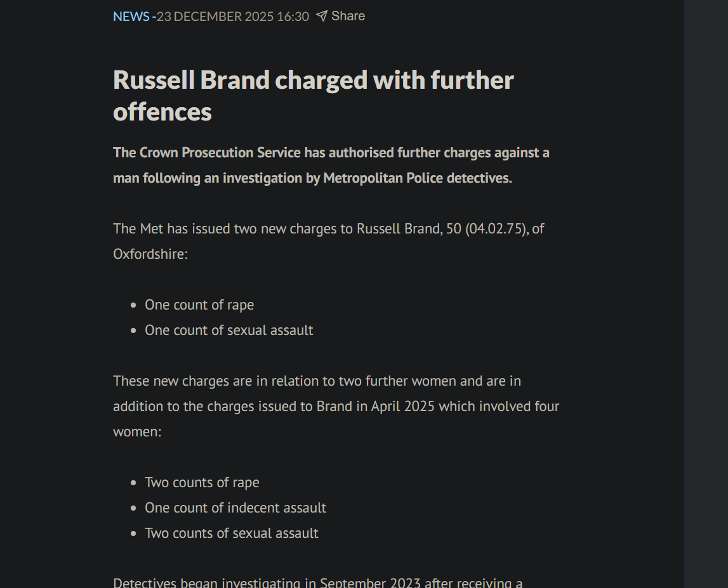The height and width of the screenshot is (588, 728).
Task: Select the "Two counts of sexual assault" bullet
Action: [232, 533]
